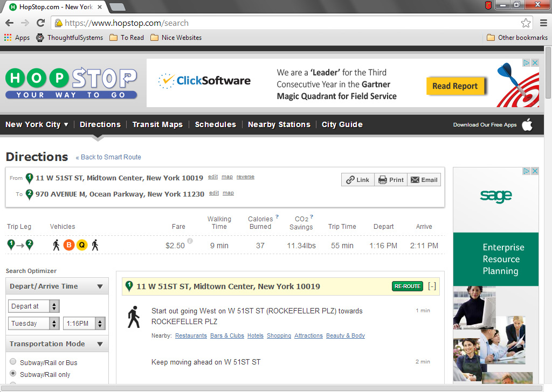Open nearby Hotels link
This screenshot has height=392, width=552.
pyautogui.click(x=256, y=336)
